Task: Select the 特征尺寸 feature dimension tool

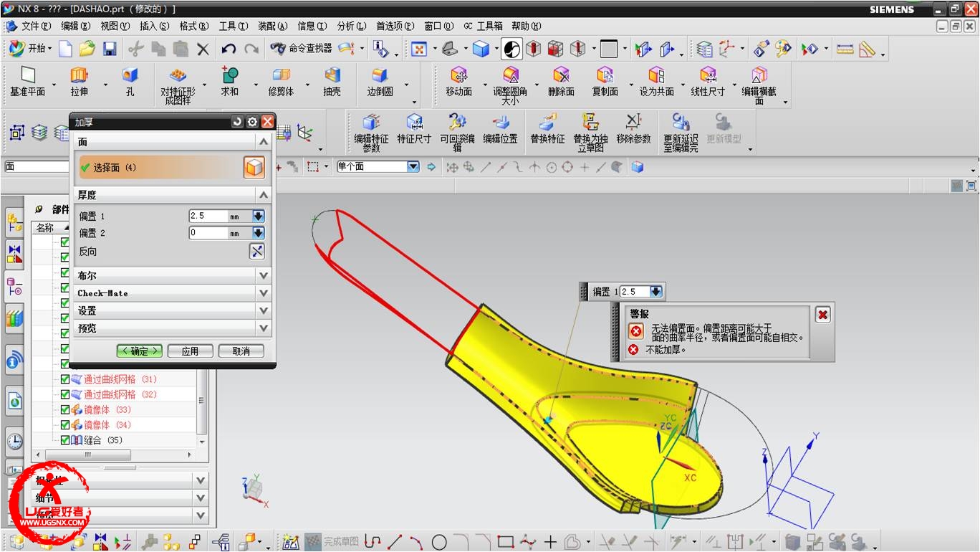Action: click(x=414, y=129)
